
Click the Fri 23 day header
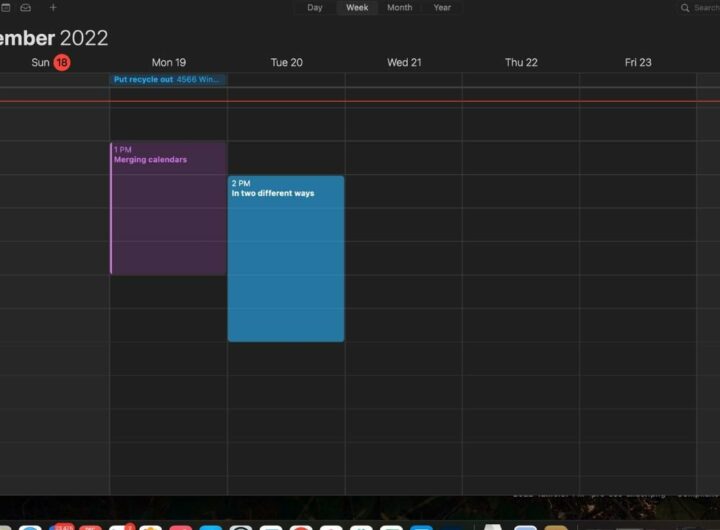638,62
